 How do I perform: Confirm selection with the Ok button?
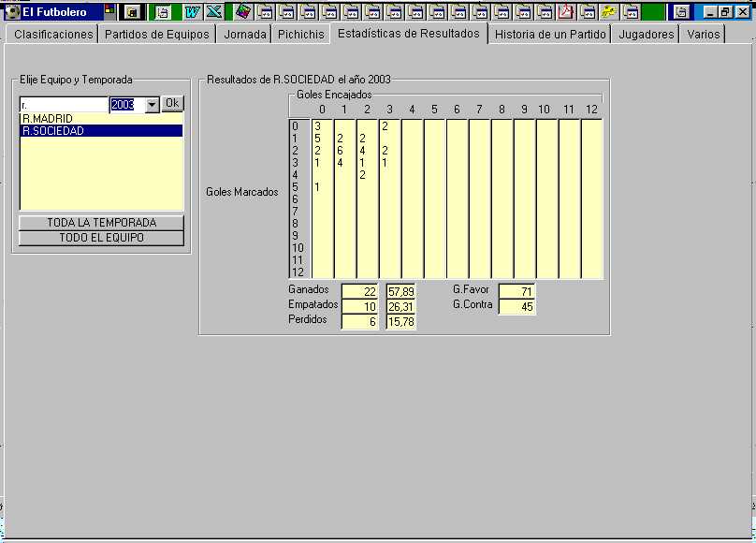coord(172,103)
